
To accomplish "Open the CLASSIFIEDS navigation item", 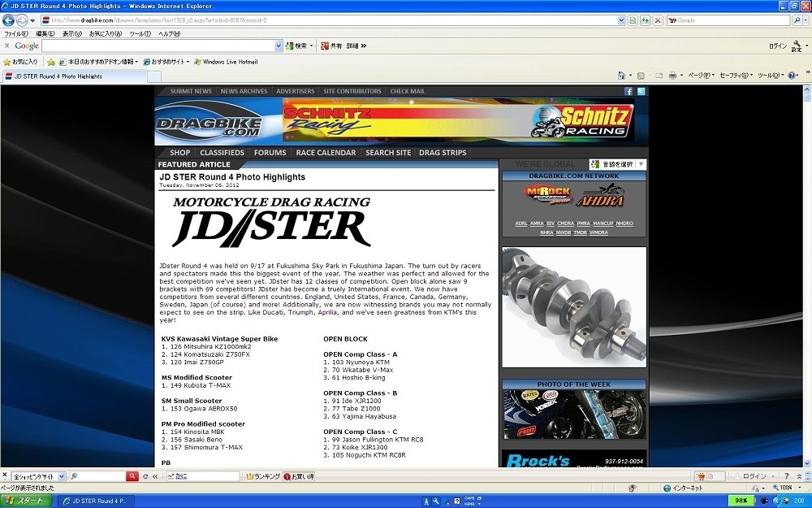I will pos(222,153).
